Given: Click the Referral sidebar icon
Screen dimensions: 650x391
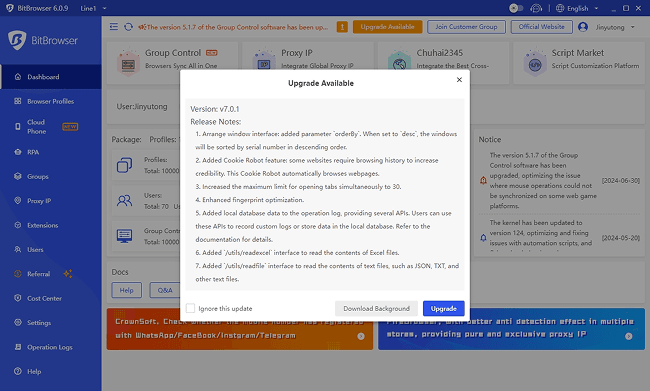Looking at the screenshot, I should (x=18, y=274).
